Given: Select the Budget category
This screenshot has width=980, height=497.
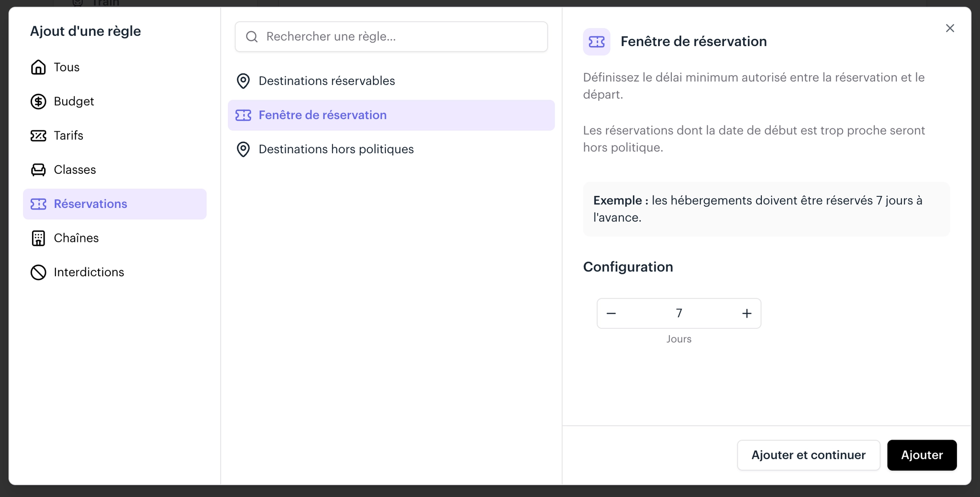Looking at the screenshot, I should [115, 102].
